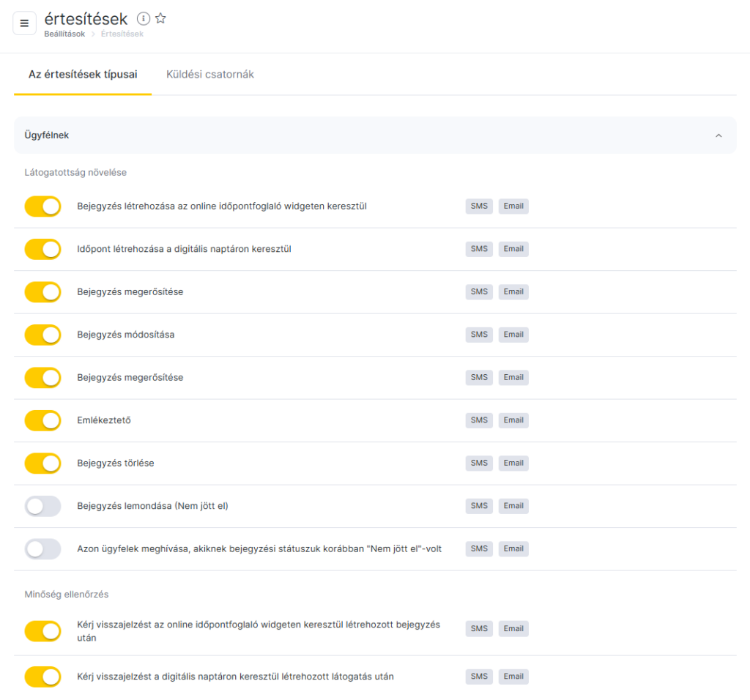The width and height of the screenshot is (750, 700).
Task: Open the hamburger menu button
Action: click(x=24, y=23)
